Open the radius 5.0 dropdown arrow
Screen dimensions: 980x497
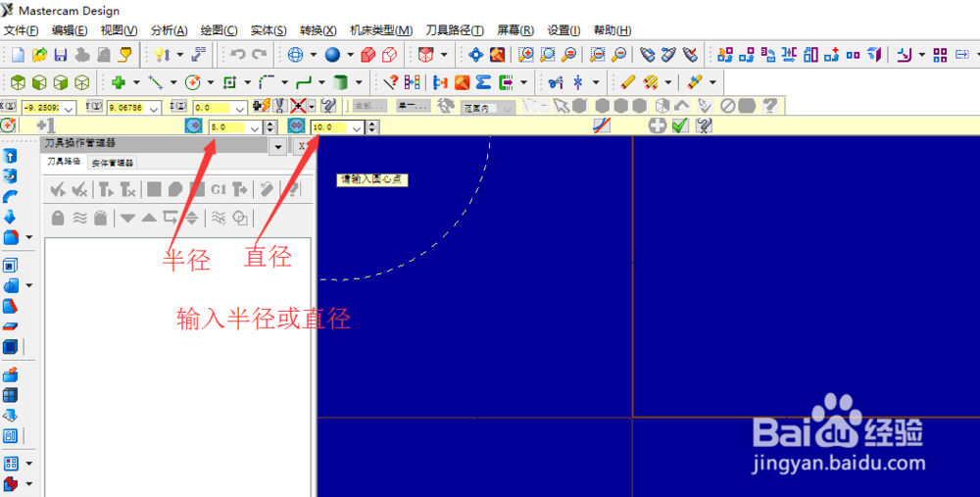(x=255, y=127)
